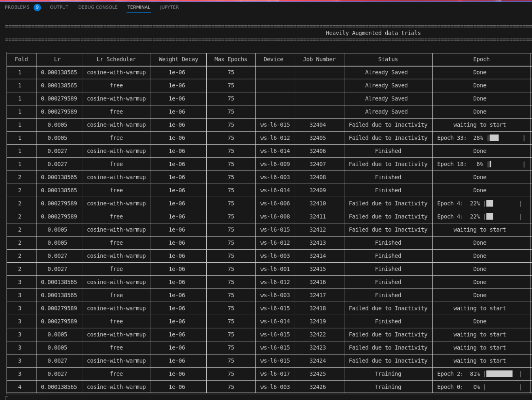The image size is (532, 400).
Task: Click Training status of job 32425
Action: click(388, 374)
